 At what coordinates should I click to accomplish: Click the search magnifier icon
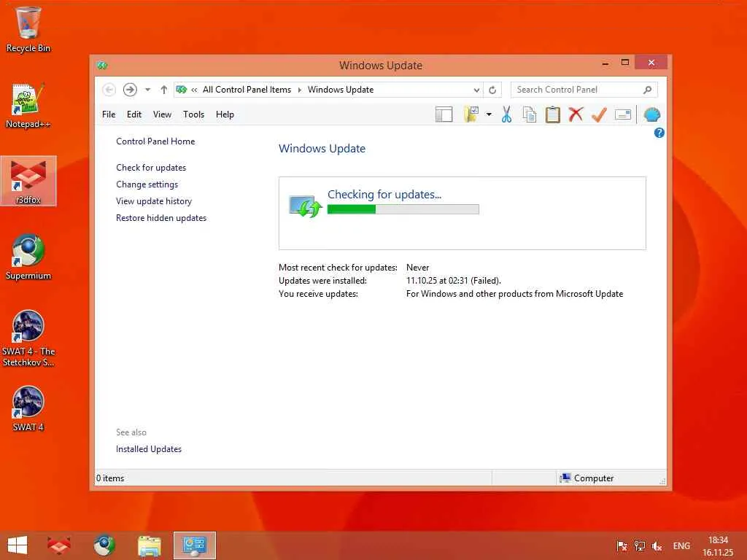click(648, 90)
